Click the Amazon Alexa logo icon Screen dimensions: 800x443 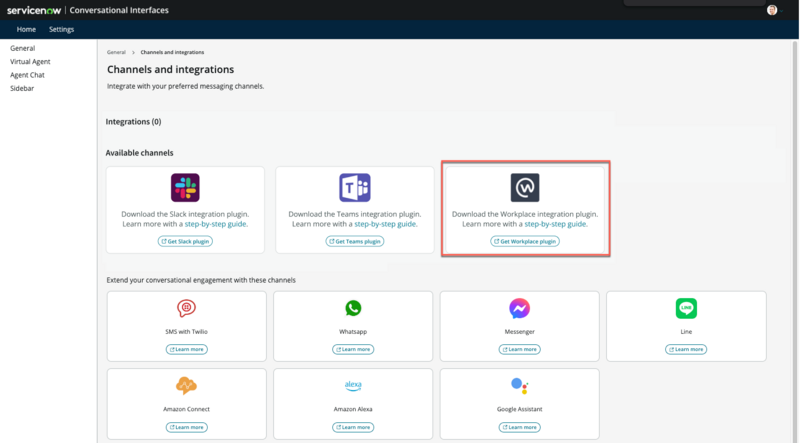[353, 386]
